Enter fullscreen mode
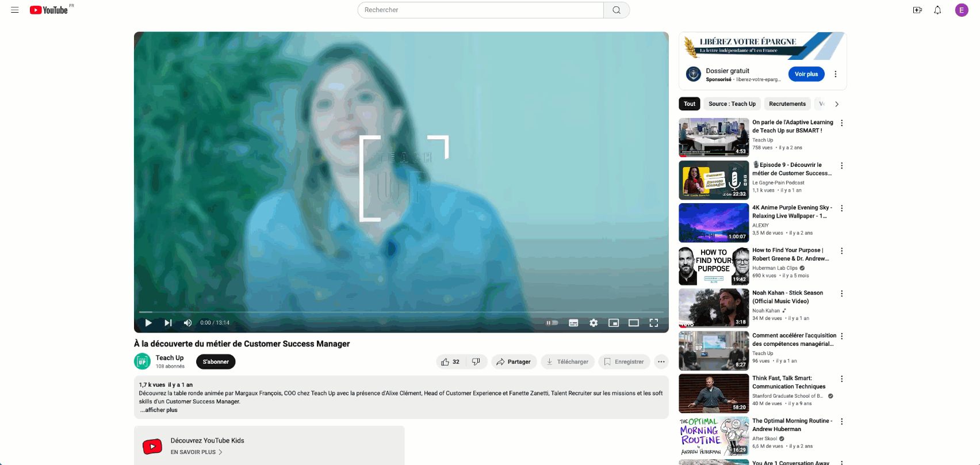The image size is (980, 465). pyautogui.click(x=654, y=323)
